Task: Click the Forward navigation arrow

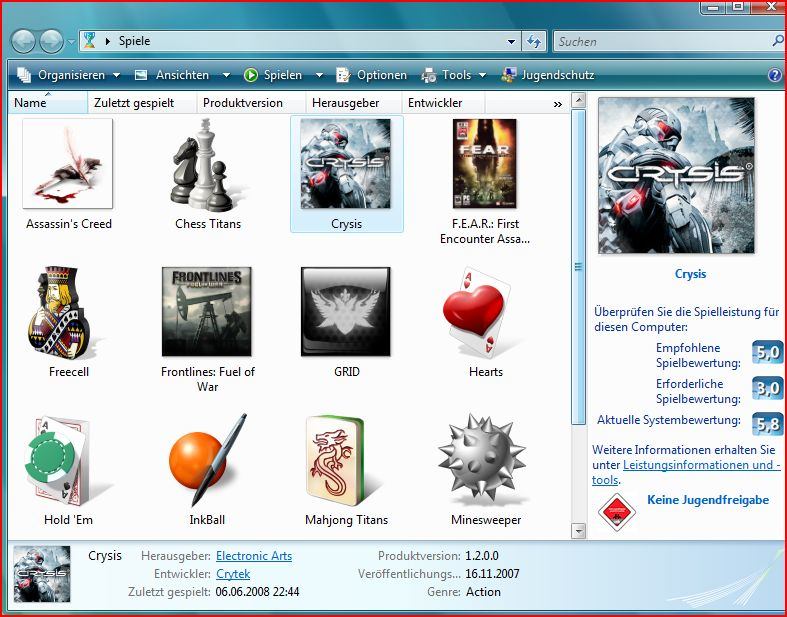Action: click(52, 41)
